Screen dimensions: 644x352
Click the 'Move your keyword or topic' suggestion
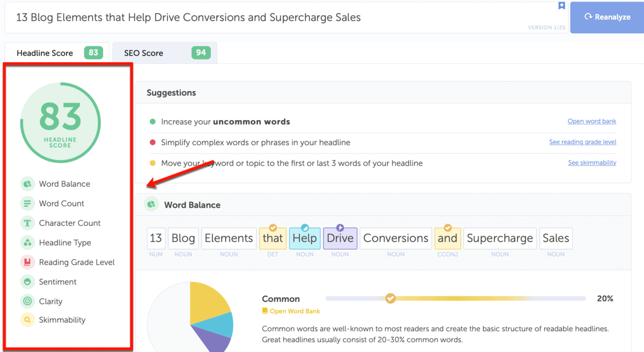(x=292, y=163)
